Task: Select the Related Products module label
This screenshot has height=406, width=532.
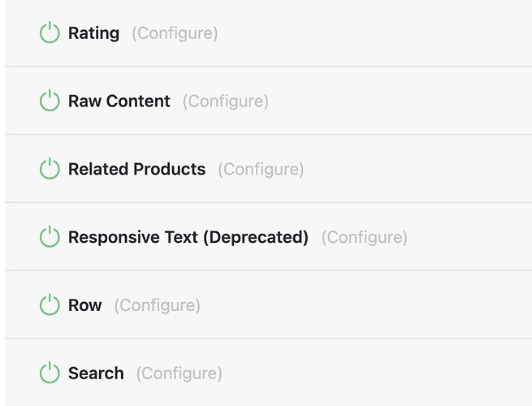Action: (136, 169)
